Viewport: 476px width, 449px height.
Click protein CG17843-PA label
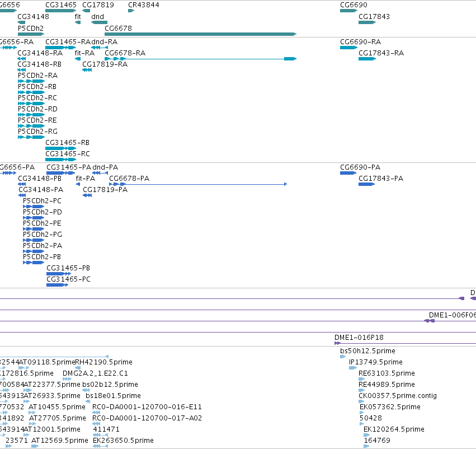tap(381, 179)
